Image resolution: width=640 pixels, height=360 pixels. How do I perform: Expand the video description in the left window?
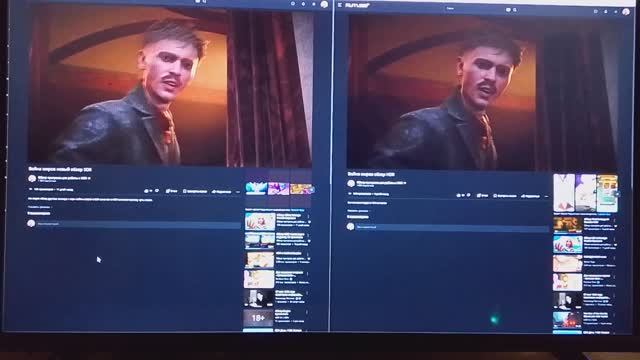coord(39,207)
